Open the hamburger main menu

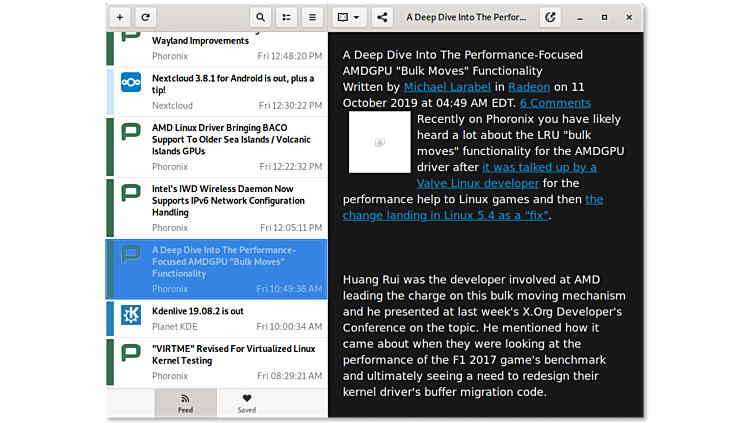pos(313,17)
